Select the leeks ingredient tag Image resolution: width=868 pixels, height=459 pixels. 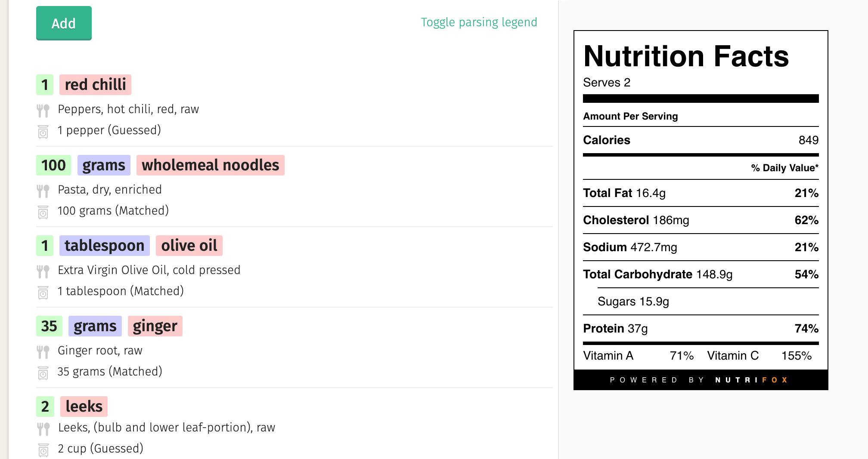(x=84, y=406)
